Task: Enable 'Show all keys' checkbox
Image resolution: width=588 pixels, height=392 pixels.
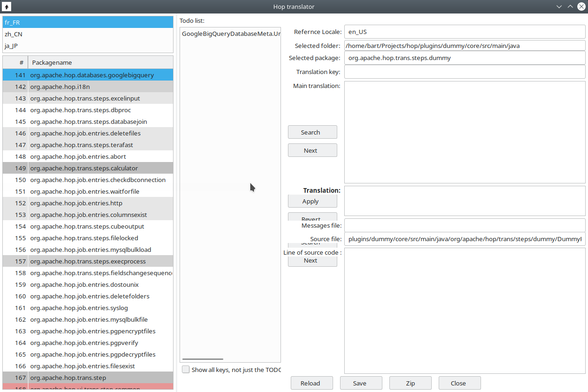Action: pos(186,370)
